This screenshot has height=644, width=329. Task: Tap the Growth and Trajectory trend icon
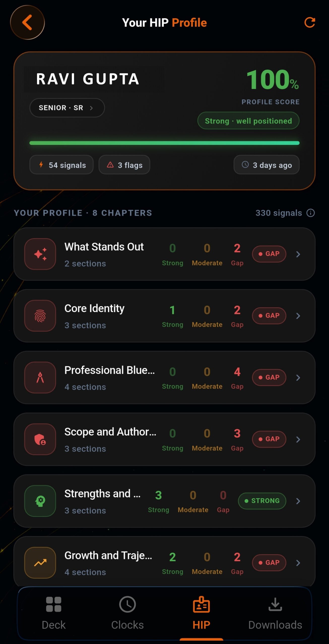(x=40, y=563)
